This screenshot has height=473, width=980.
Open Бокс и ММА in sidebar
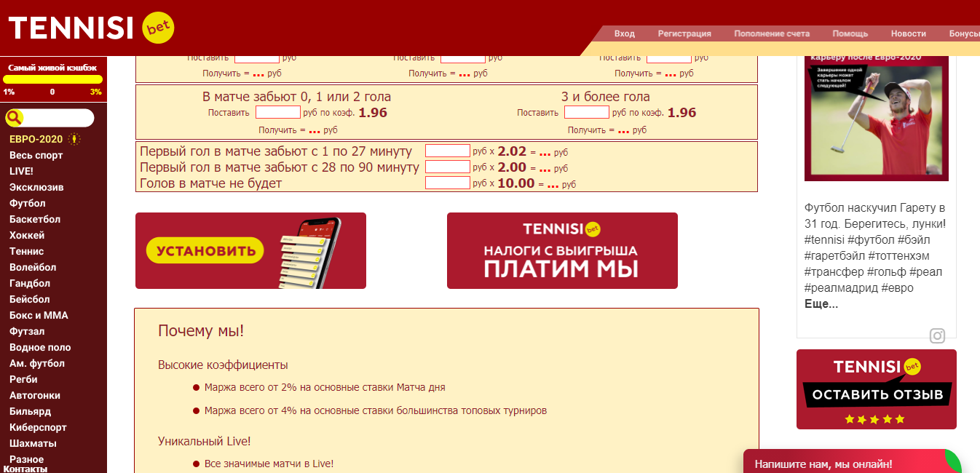click(38, 315)
